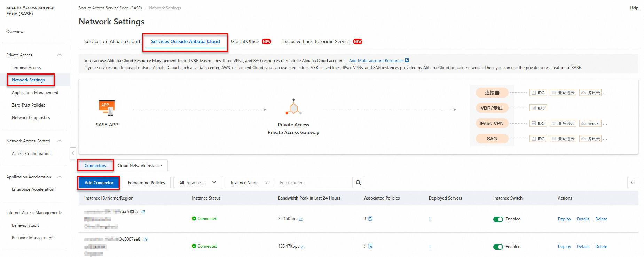The height and width of the screenshot is (257, 644).
Task: Click the search magnifier icon
Action: pyautogui.click(x=358, y=182)
